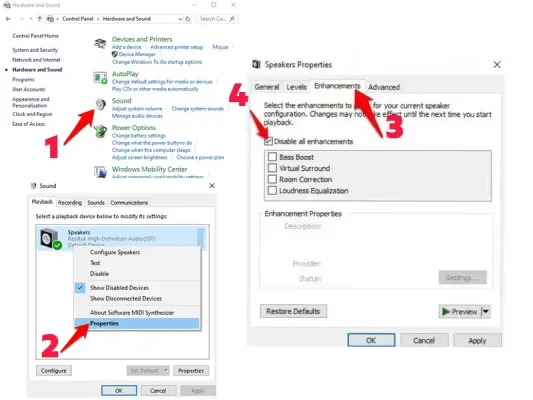Open About Software MIDI Synthesizer
The image size is (533, 400).
137,312
